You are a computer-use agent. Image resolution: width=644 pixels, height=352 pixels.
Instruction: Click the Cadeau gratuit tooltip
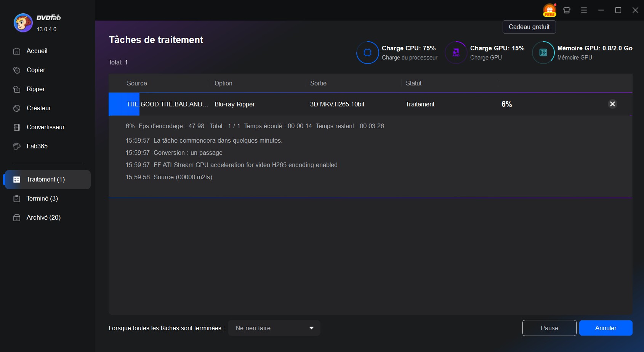(x=529, y=27)
